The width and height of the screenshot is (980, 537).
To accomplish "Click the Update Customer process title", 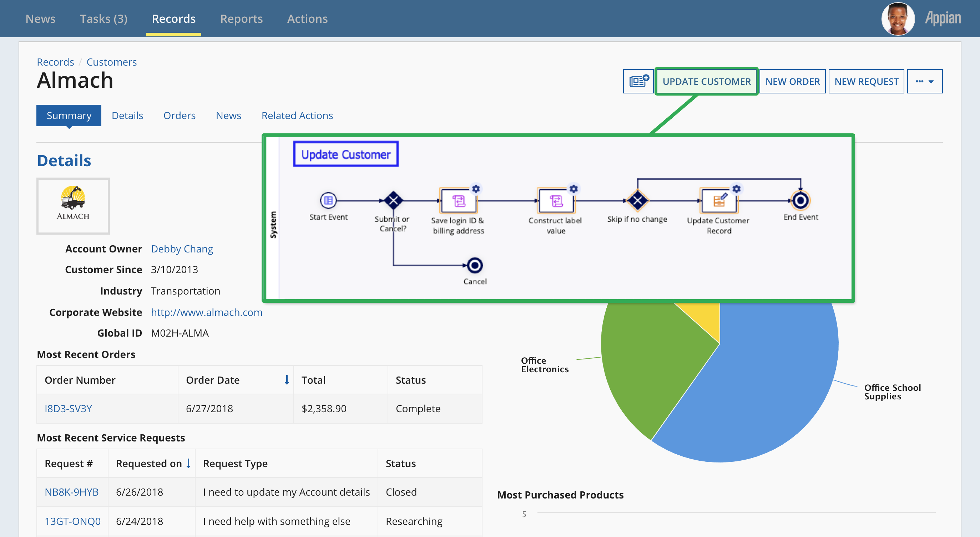I will click(x=345, y=154).
